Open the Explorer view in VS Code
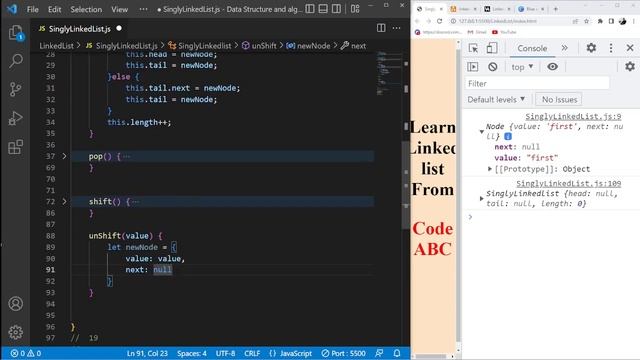640x360 pixels. point(16,33)
